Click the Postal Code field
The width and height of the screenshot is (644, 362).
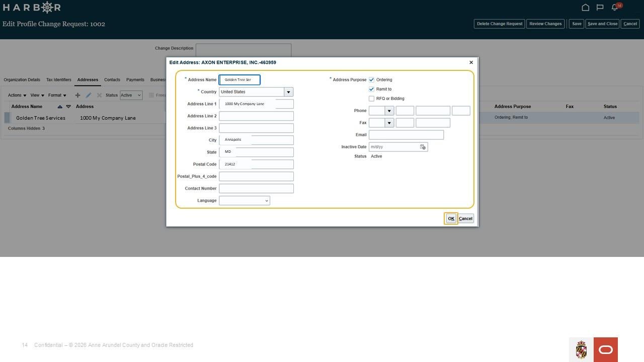[256, 164]
